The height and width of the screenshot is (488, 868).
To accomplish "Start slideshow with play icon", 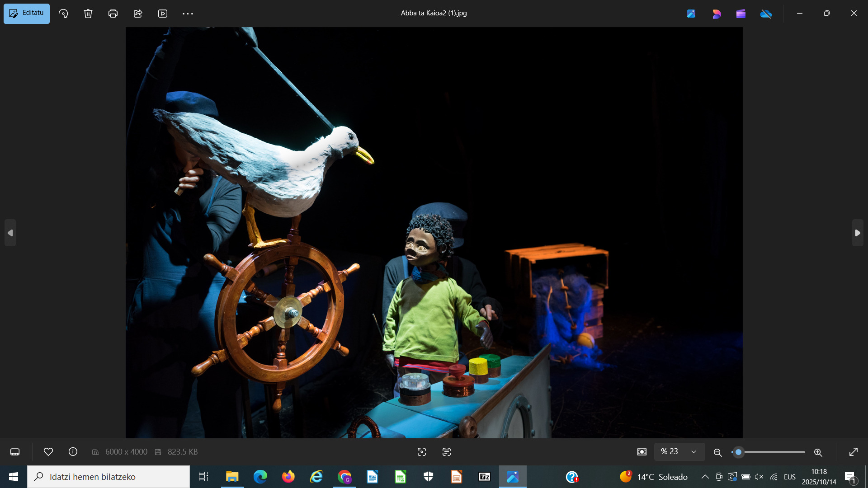I will pos(163,14).
